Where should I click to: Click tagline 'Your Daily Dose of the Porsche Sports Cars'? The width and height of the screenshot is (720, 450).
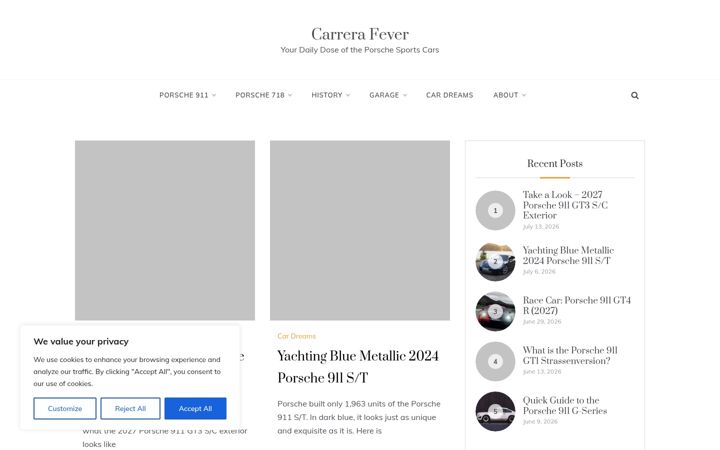360,50
